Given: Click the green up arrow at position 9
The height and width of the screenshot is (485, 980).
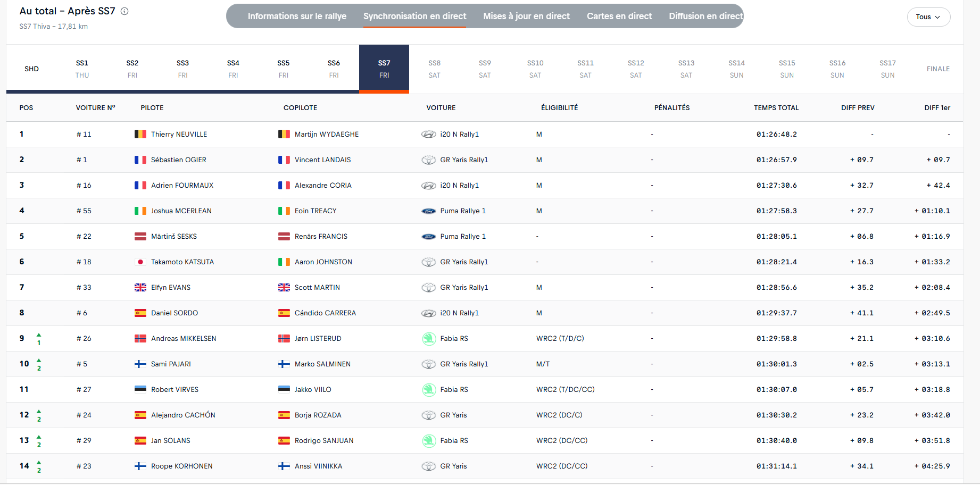Looking at the screenshot, I should tap(39, 335).
